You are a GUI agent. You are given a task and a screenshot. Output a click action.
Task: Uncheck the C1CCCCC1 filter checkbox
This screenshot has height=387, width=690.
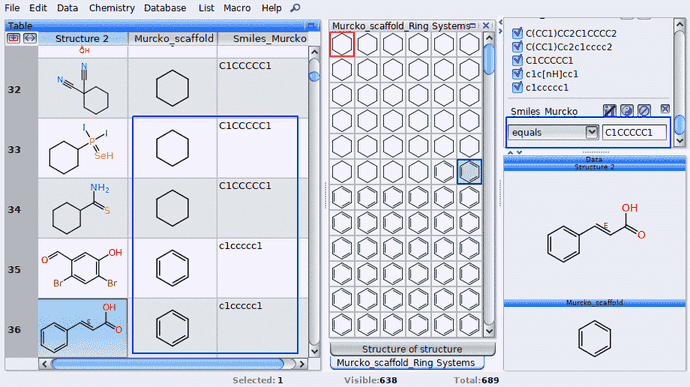pyautogui.click(x=518, y=60)
